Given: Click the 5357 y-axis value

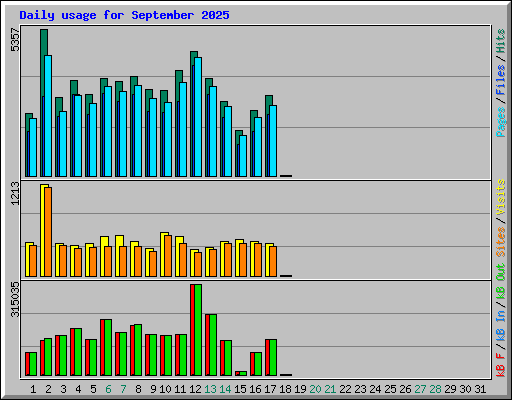Looking at the screenshot, I should pos(15,40).
